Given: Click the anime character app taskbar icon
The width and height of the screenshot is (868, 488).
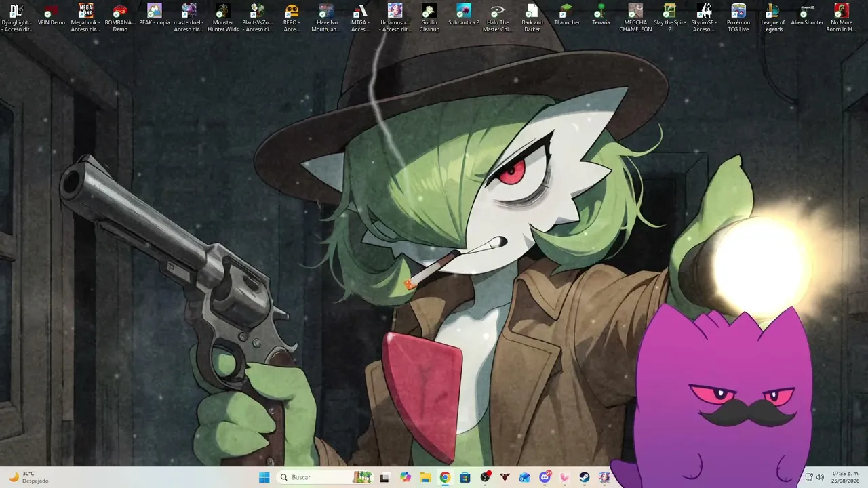Looking at the screenshot, I should pos(604,477).
